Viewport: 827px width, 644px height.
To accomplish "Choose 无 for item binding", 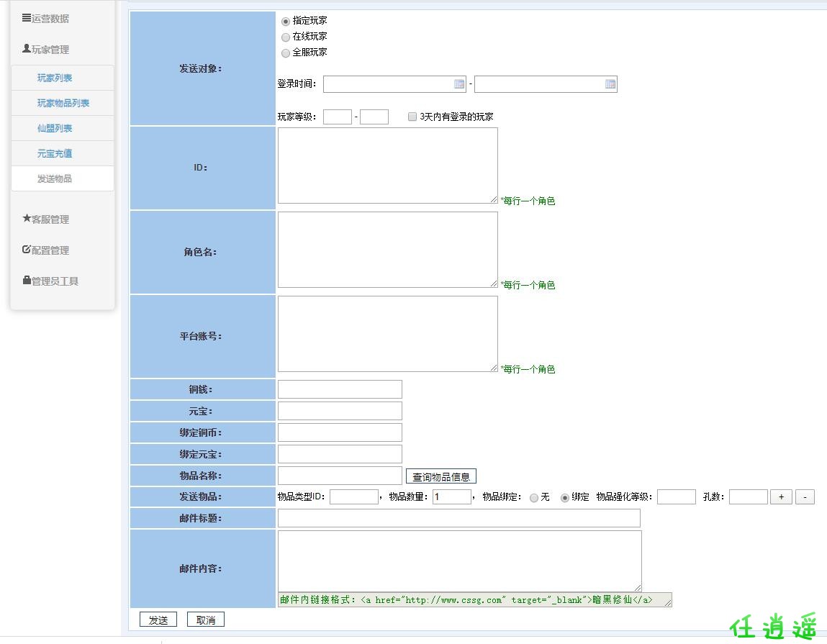I will (534, 497).
